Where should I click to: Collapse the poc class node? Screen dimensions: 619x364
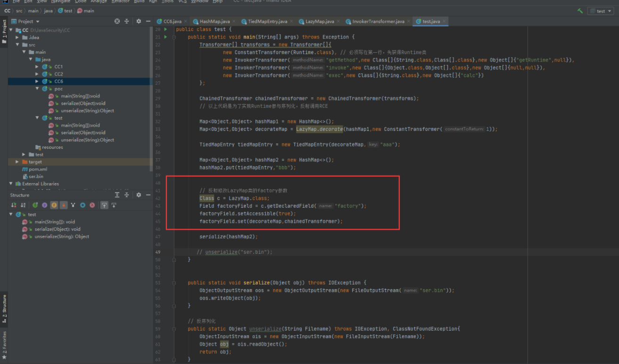pos(37,89)
